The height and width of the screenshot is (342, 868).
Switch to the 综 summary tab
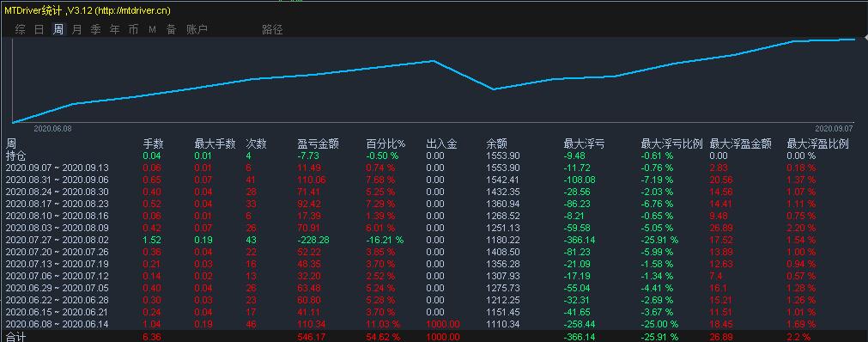point(20,30)
